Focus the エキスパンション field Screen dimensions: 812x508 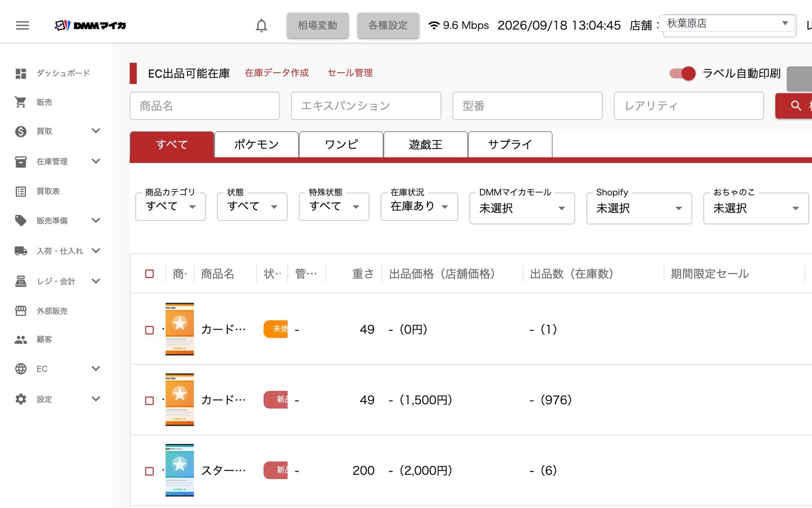click(x=366, y=106)
